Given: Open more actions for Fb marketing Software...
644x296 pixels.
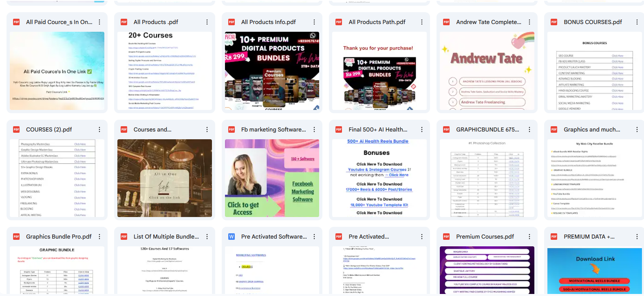Looking at the screenshot, I should tap(314, 129).
